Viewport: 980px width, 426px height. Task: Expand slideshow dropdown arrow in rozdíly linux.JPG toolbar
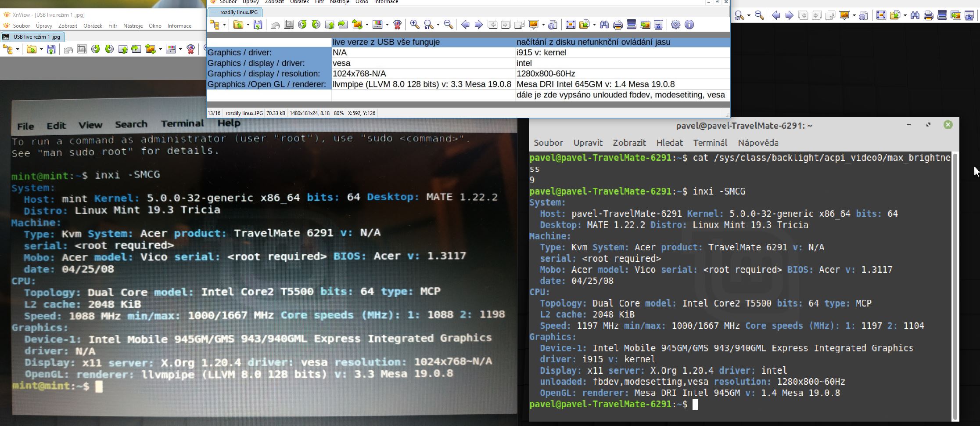tap(543, 25)
